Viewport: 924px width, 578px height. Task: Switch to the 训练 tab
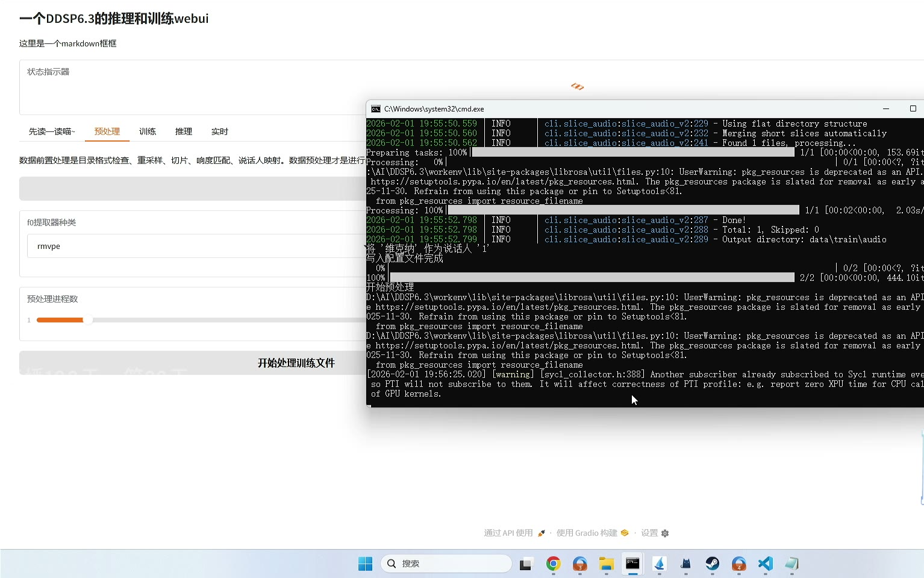click(x=148, y=131)
